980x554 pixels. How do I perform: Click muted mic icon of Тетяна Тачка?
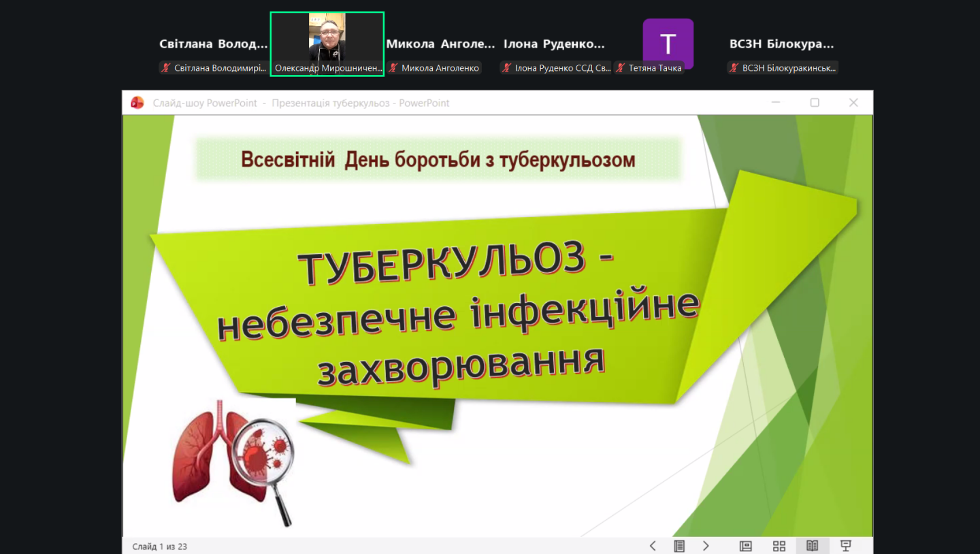pyautogui.click(x=620, y=68)
